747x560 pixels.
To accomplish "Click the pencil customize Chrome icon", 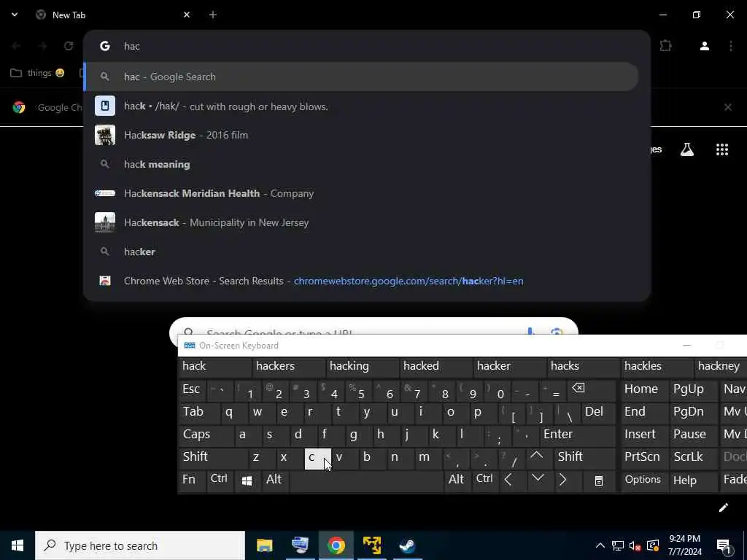I will 723,507.
